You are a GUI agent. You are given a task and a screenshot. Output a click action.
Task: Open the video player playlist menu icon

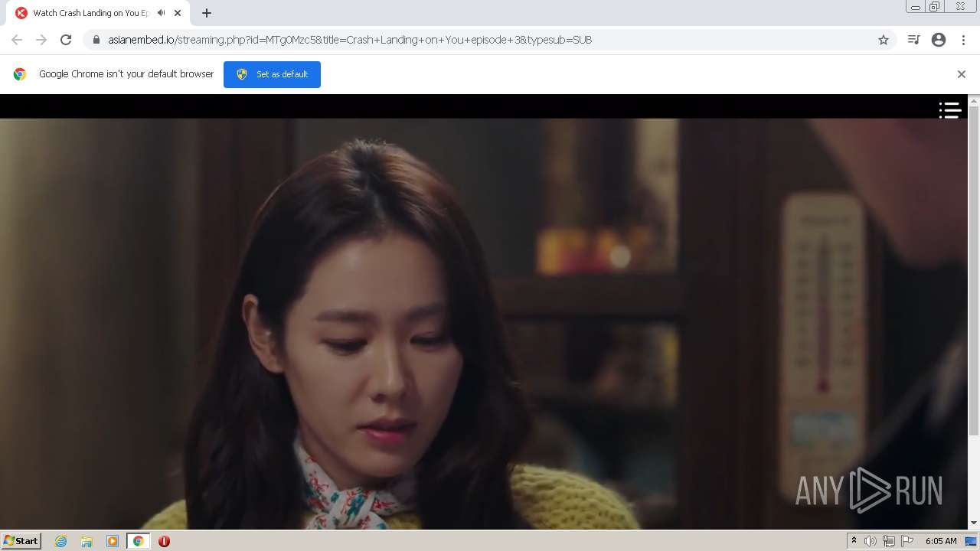point(950,110)
